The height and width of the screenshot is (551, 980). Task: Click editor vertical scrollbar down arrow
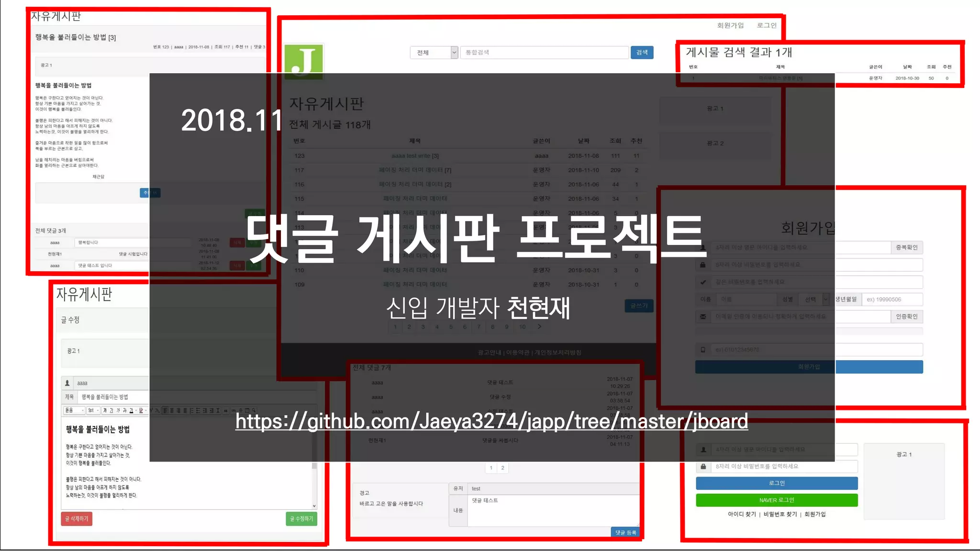click(314, 506)
